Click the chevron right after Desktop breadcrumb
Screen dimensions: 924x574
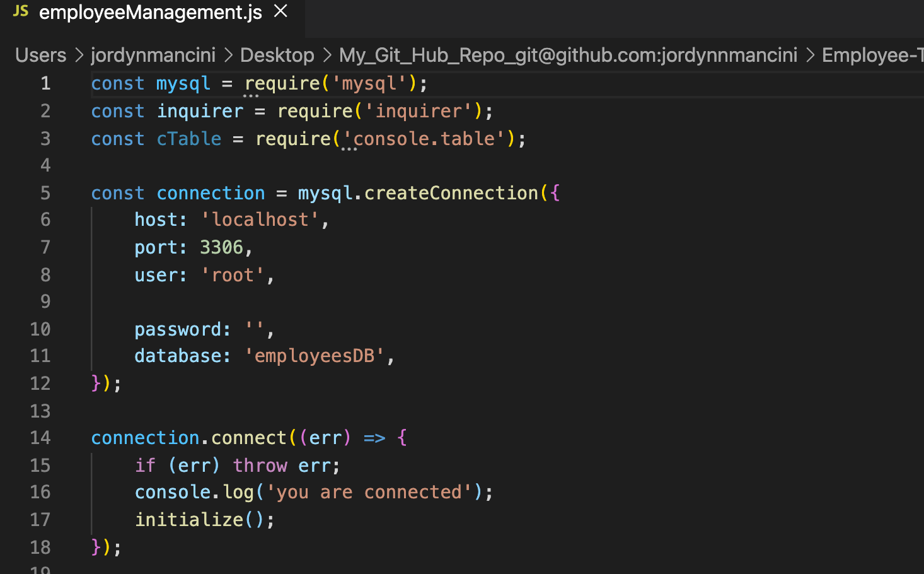[327, 56]
